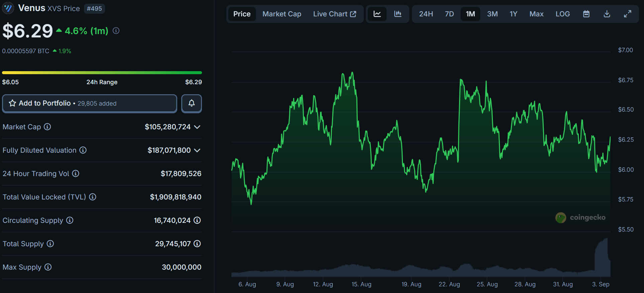
Task: Open the calendar date range picker
Action: [x=586, y=14]
